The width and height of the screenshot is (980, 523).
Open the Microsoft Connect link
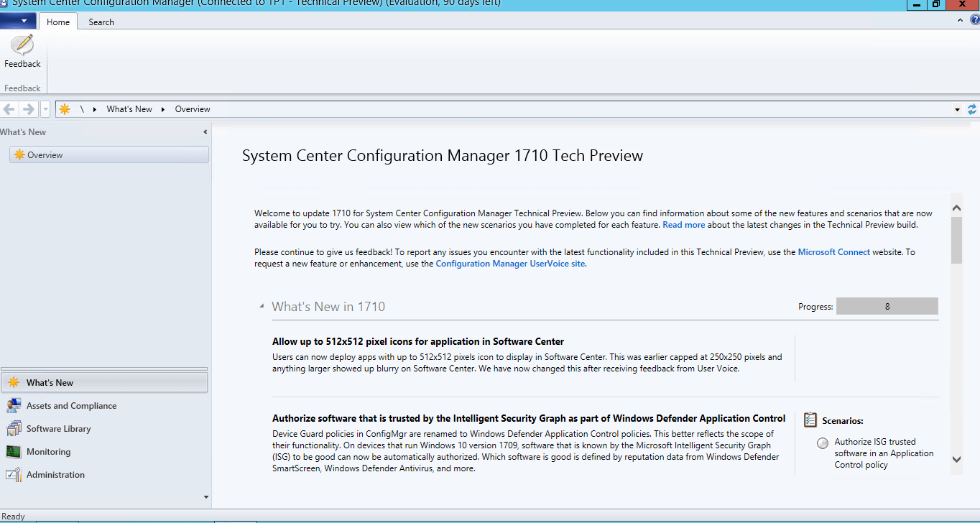(833, 252)
